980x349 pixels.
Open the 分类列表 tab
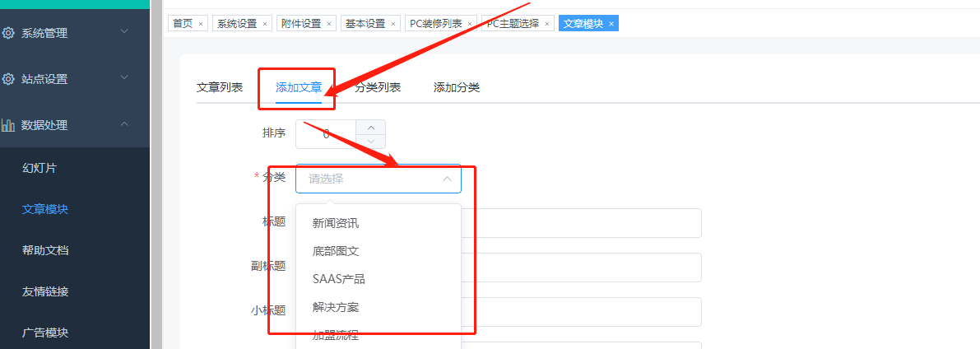pyautogui.click(x=378, y=87)
